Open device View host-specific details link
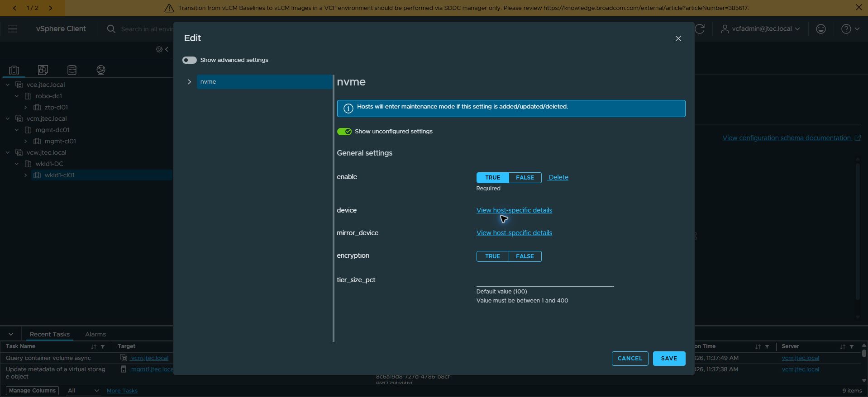The width and height of the screenshot is (868, 397). tap(514, 211)
